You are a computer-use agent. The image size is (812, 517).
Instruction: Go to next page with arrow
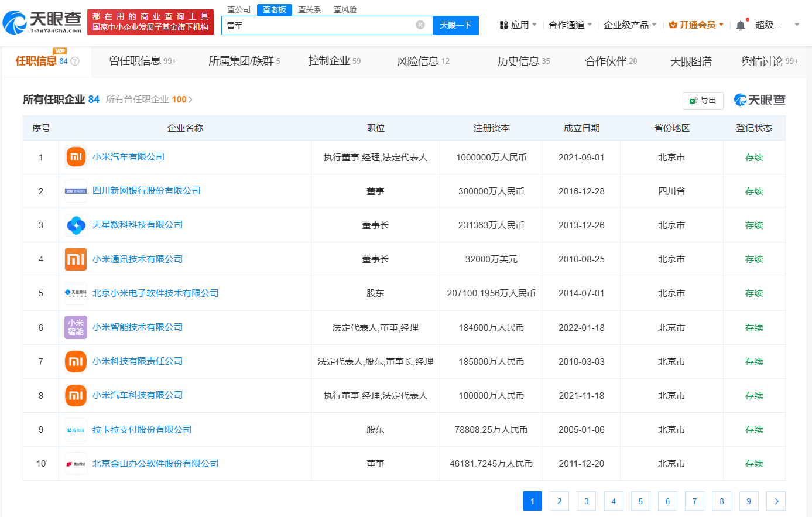[x=776, y=501]
